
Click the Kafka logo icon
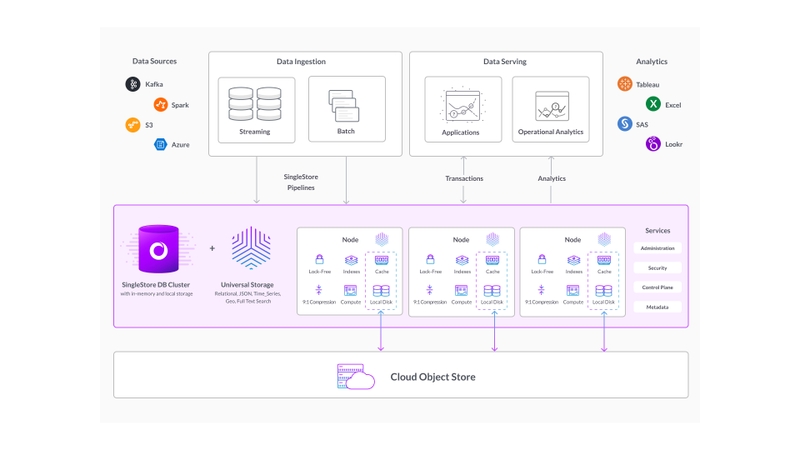pos(133,84)
